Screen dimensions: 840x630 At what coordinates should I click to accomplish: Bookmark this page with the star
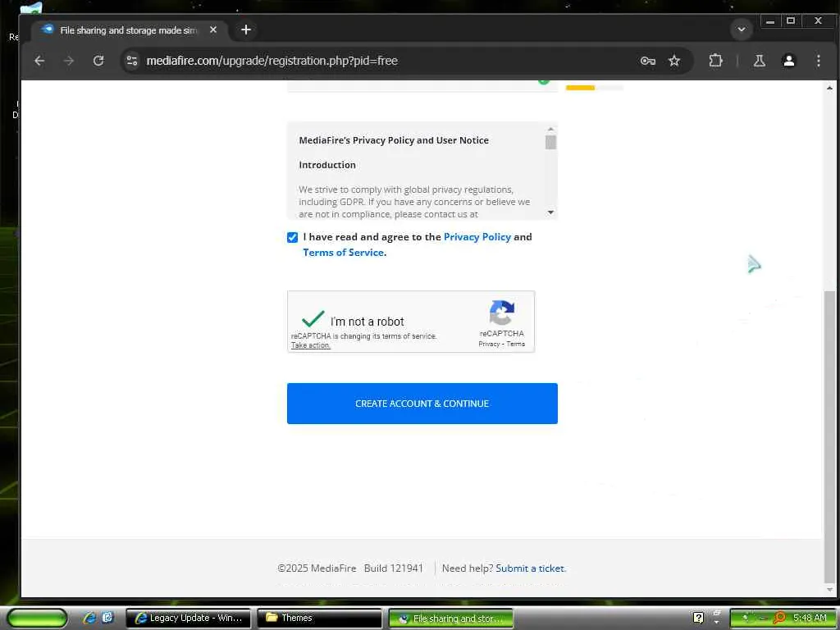point(674,61)
